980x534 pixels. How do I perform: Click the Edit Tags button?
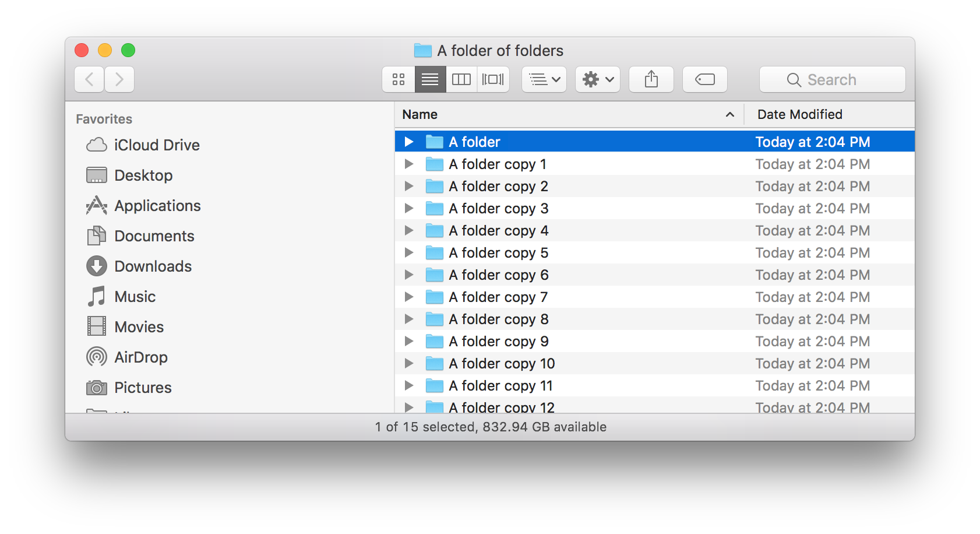[x=705, y=79]
